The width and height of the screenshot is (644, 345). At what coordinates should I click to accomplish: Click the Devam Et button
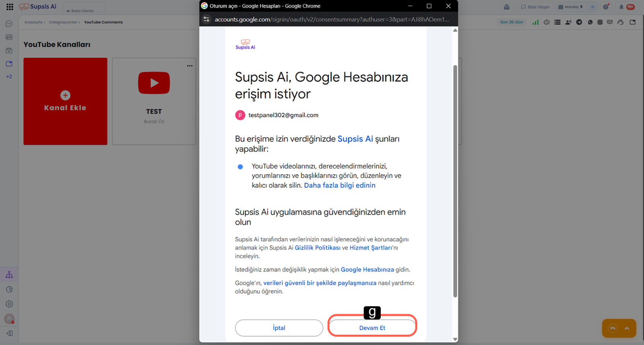(x=372, y=328)
